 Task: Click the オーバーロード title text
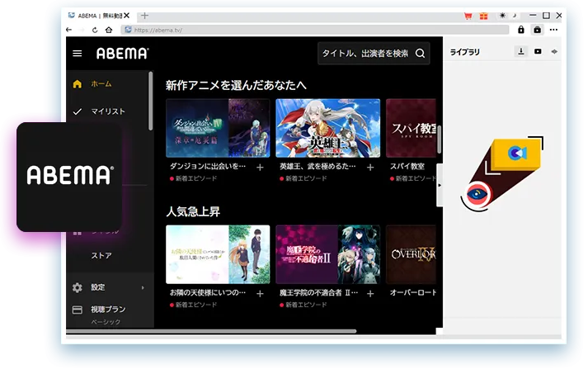[x=413, y=292]
